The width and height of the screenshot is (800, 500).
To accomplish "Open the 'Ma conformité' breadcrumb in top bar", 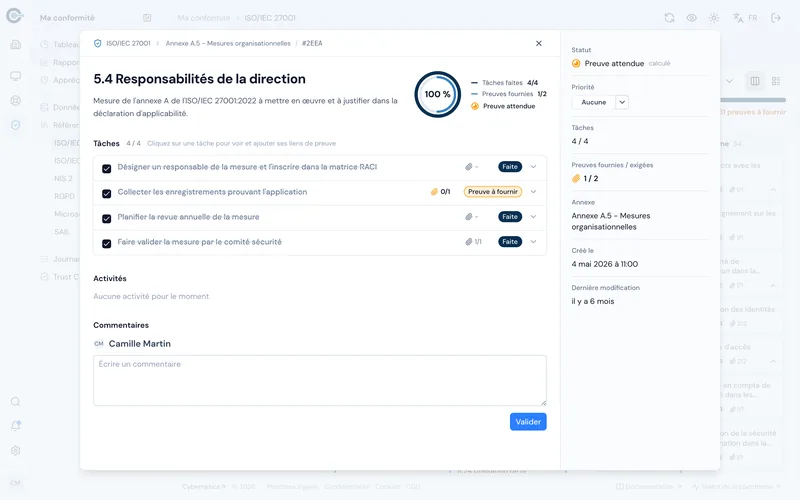I will 204,18.
